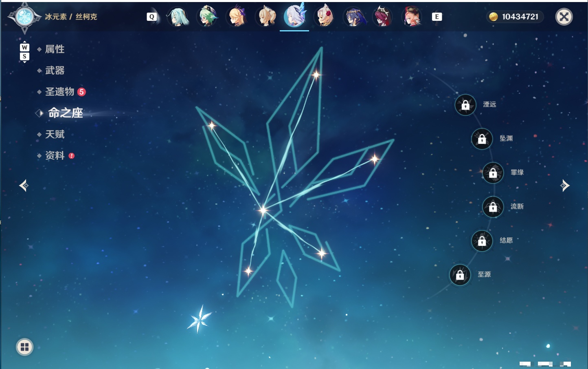Image resolution: width=588 pixels, height=369 pixels.
Task: Select the dark-blue-haired Layla portrait
Action: click(x=354, y=17)
